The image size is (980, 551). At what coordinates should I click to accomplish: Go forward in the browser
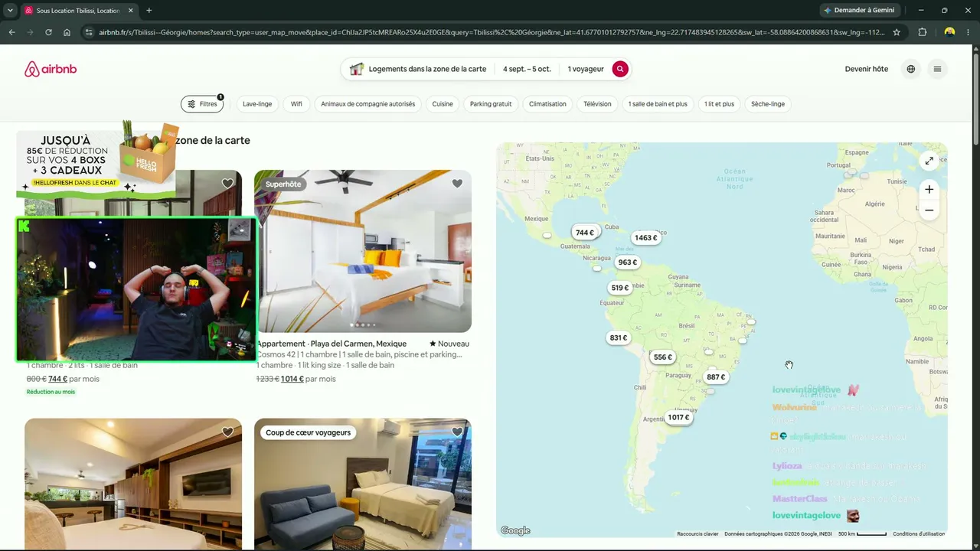point(30,32)
